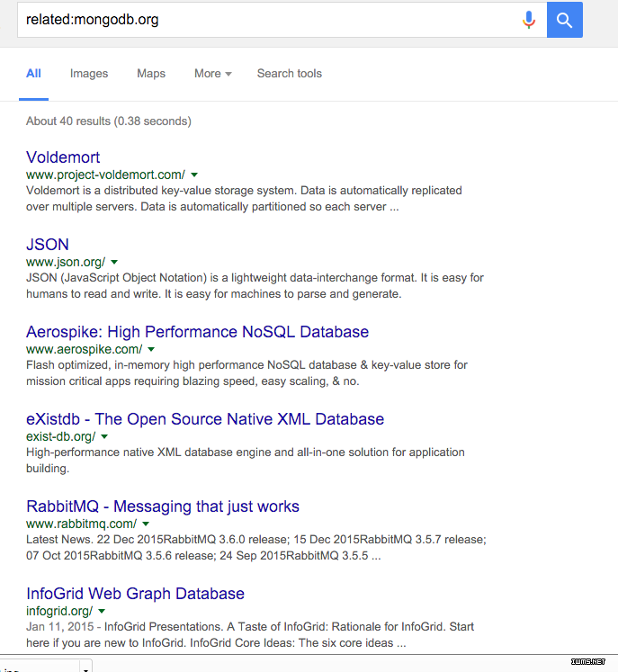Click the infogrid.org/ URL text

(x=59, y=611)
